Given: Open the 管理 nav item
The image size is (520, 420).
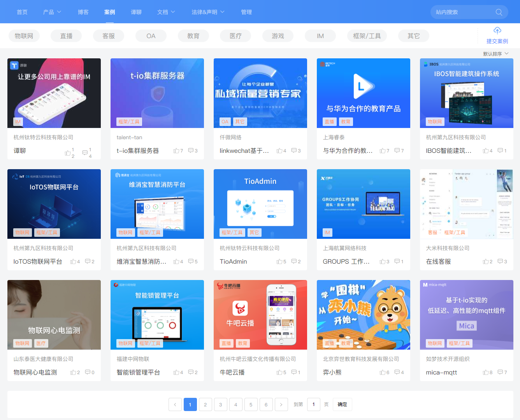Looking at the screenshot, I should (x=246, y=12).
